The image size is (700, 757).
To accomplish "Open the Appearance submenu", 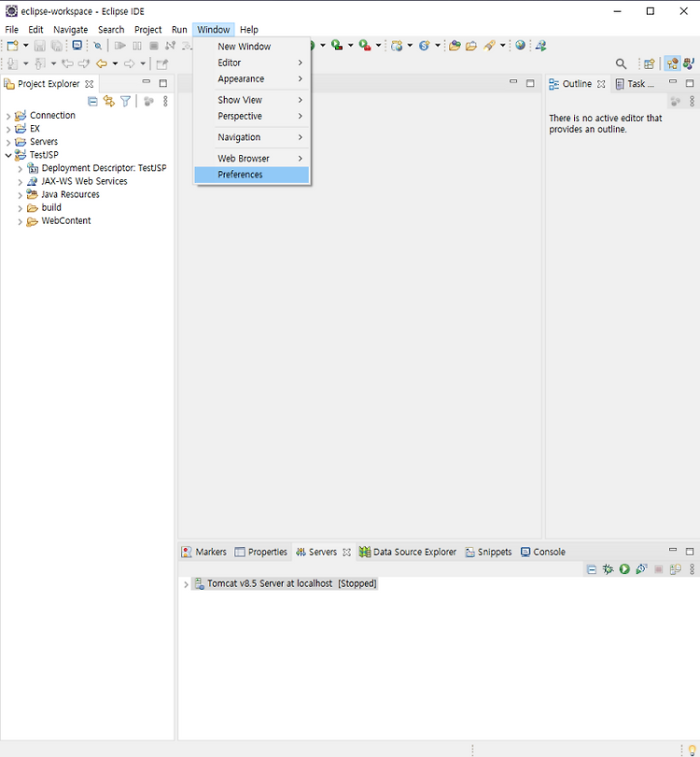I will 251,78.
